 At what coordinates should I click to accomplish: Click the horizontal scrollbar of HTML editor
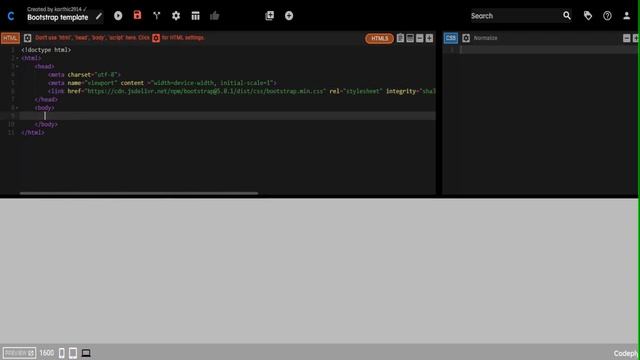pos(139,193)
